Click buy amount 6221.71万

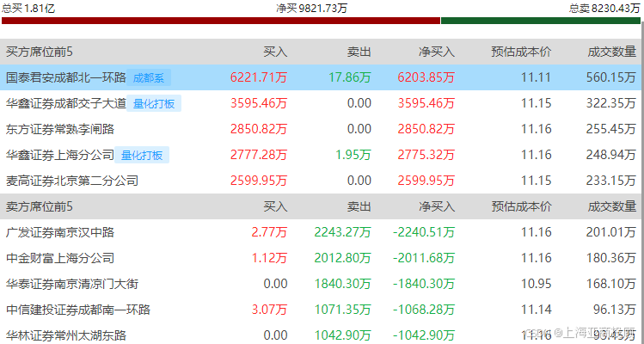point(259,77)
